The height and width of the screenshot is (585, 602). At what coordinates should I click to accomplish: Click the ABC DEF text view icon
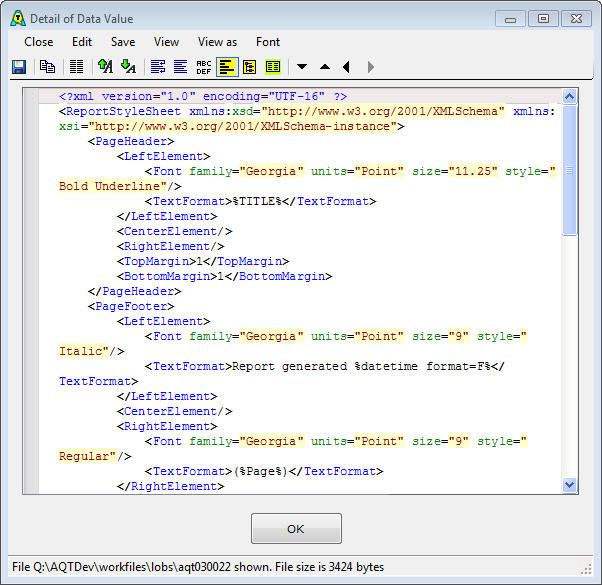click(203, 67)
